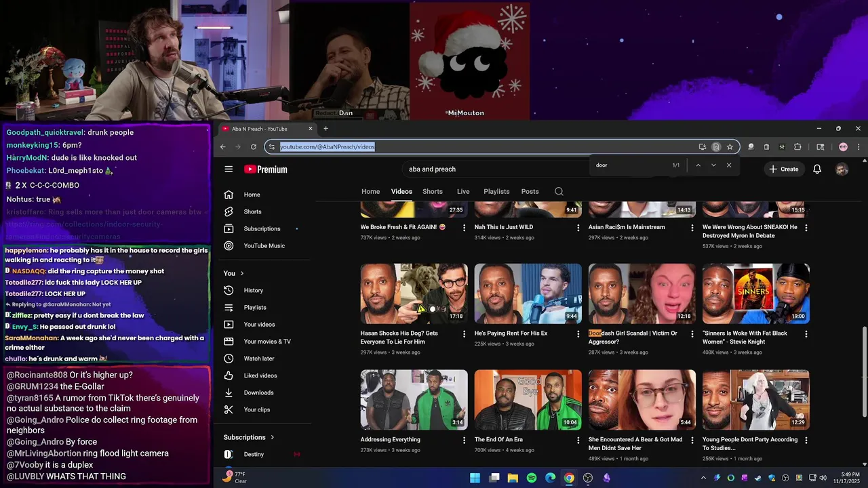Open video title Hasan Shocks His Dog

click(x=399, y=338)
